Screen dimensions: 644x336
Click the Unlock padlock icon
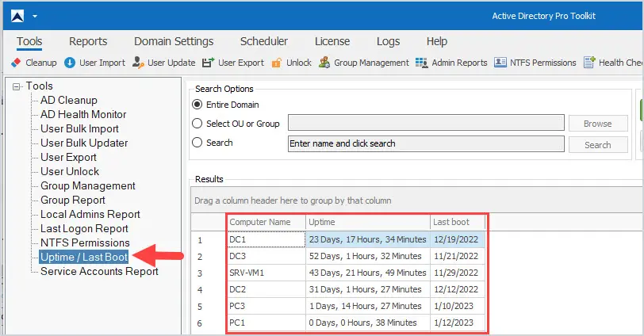coord(277,63)
